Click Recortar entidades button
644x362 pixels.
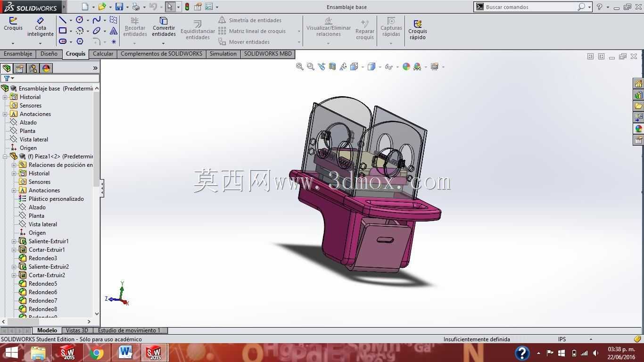pyautogui.click(x=135, y=27)
